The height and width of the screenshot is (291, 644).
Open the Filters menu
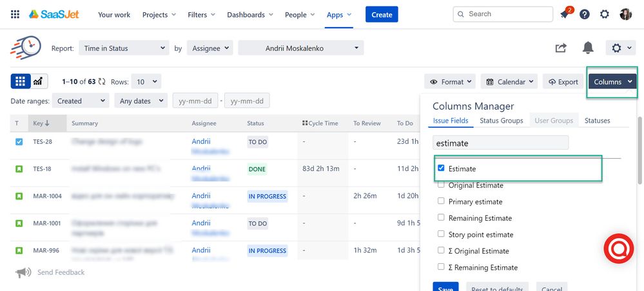pos(201,15)
